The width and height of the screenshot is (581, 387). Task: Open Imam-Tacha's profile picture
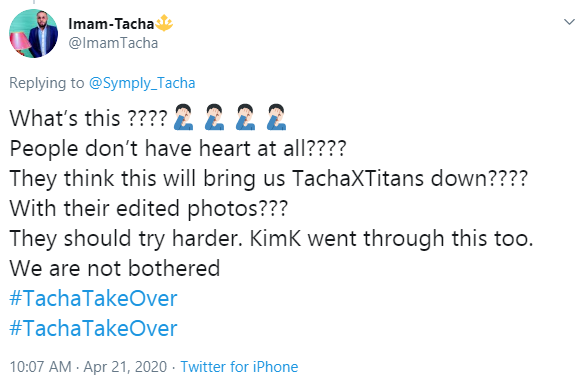point(33,34)
